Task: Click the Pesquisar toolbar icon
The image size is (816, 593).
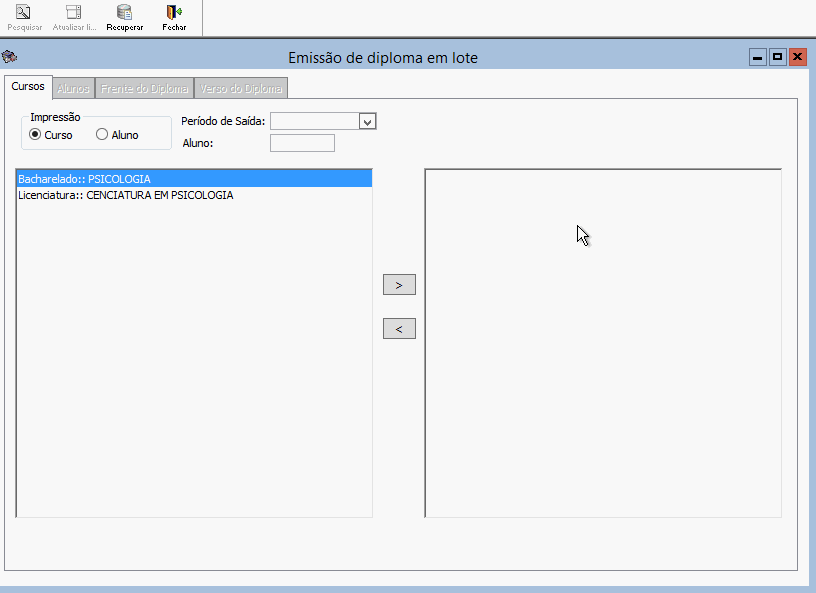Action: 22,13
